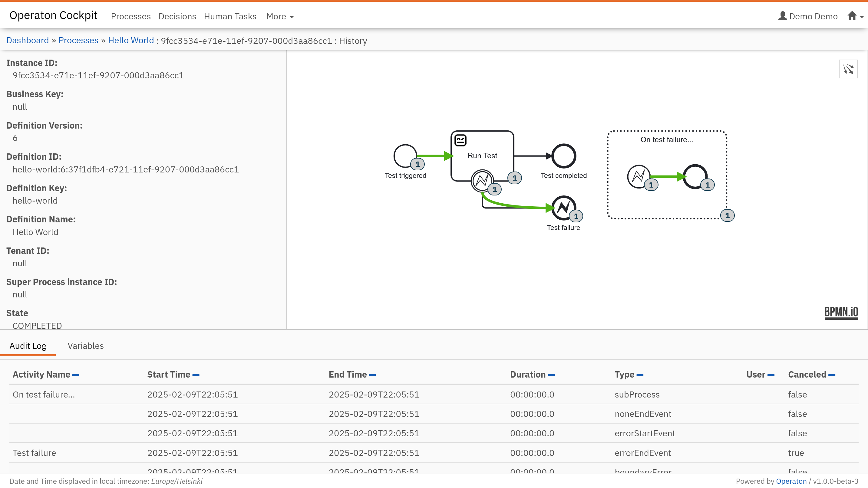Click the errorStartEvent type cell

pyautogui.click(x=645, y=433)
